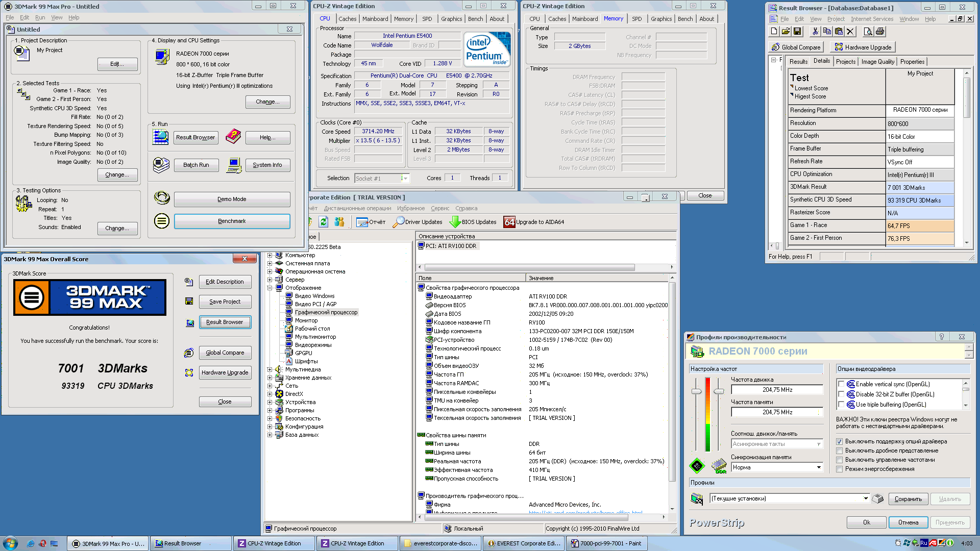
Task: Click the Intel Pentium logo in CPU-Z
Action: [487, 49]
